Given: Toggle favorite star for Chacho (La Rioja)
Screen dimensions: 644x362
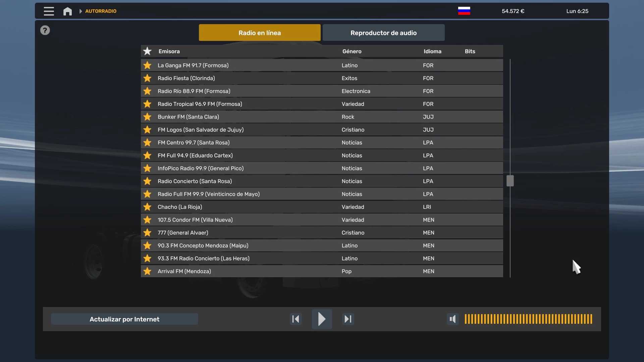Looking at the screenshot, I should [x=147, y=207].
